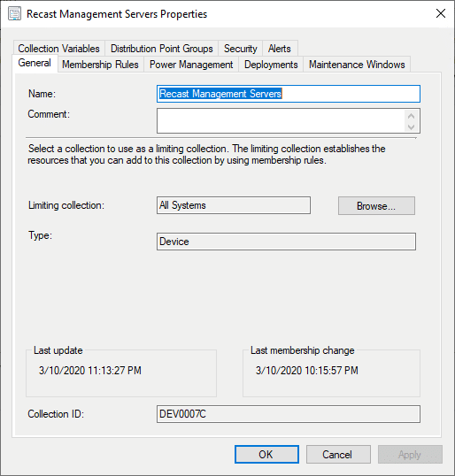Click the last update time 3/10/2020 11:13:27 PM
The width and height of the screenshot is (455, 476).
tap(90, 371)
